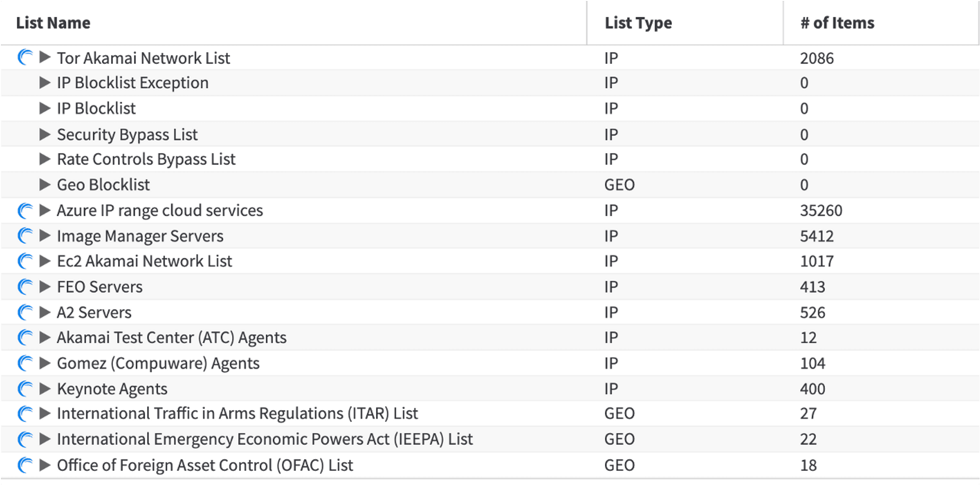980x485 pixels.
Task: Sort by the # of Items column header
Action: coord(837,23)
